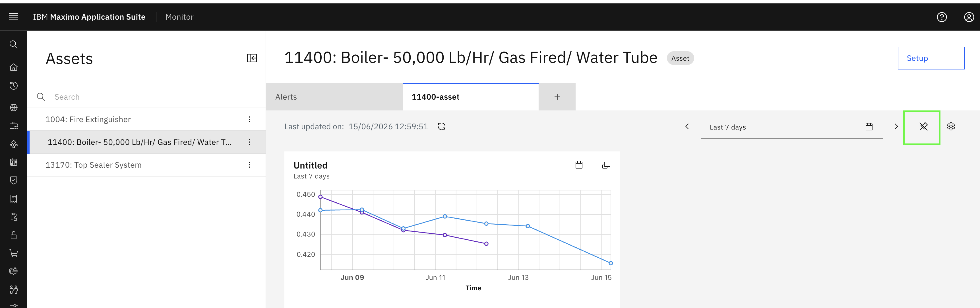The image size is (980, 308).
Task: Click the Setup button
Action: point(931,58)
